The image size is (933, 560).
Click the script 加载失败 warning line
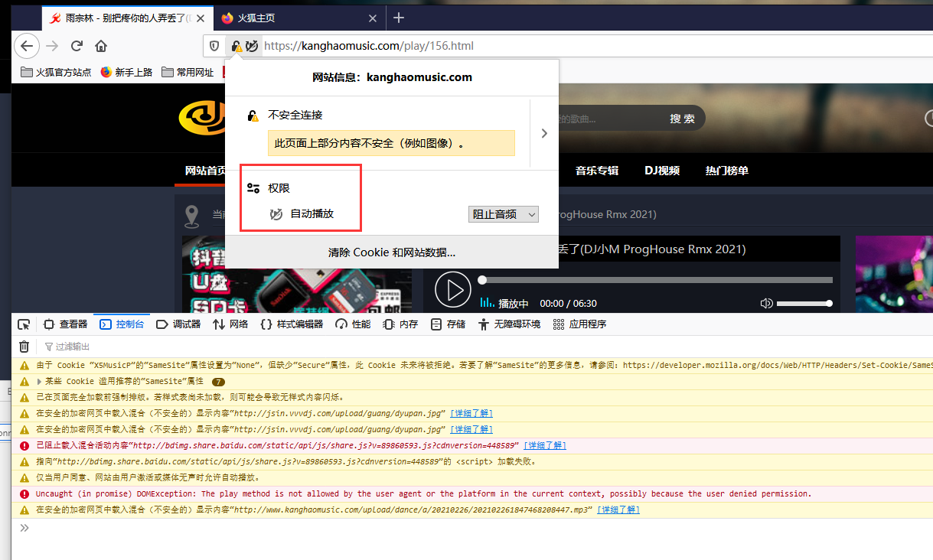pos(472,461)
